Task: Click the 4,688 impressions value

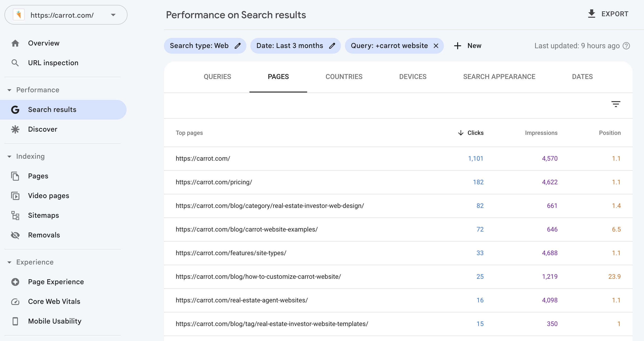Action: (x=549, y=253)
